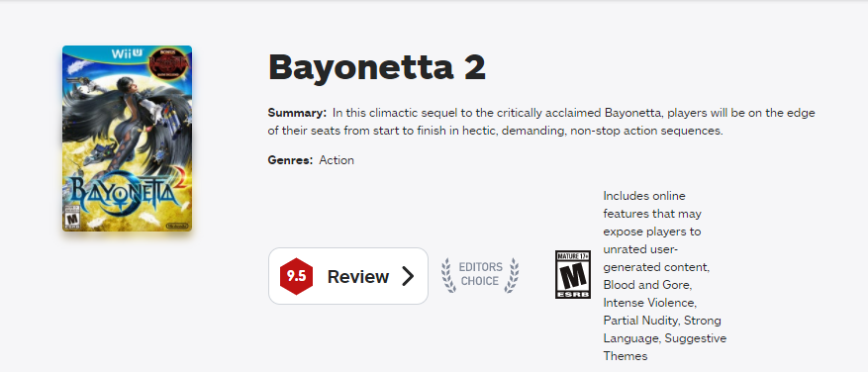Select the Action genre text
Viewport: 868px width, 372px height.
coord(337,160)
